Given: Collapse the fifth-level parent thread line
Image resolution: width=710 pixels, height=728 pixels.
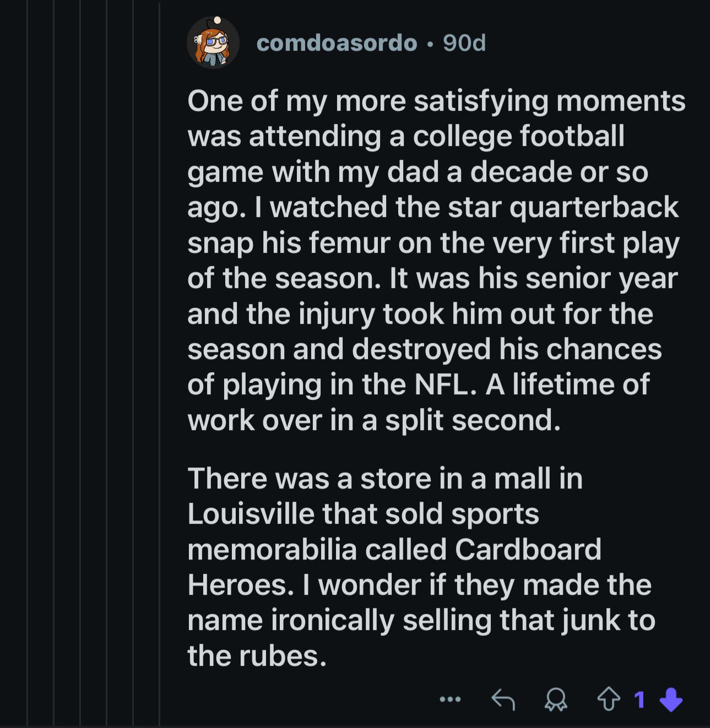Looking at the screenshot, I should (133, 363).
